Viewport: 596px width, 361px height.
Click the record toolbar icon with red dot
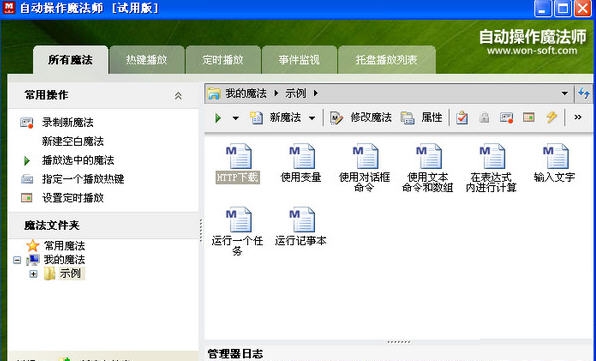point(506,118)
